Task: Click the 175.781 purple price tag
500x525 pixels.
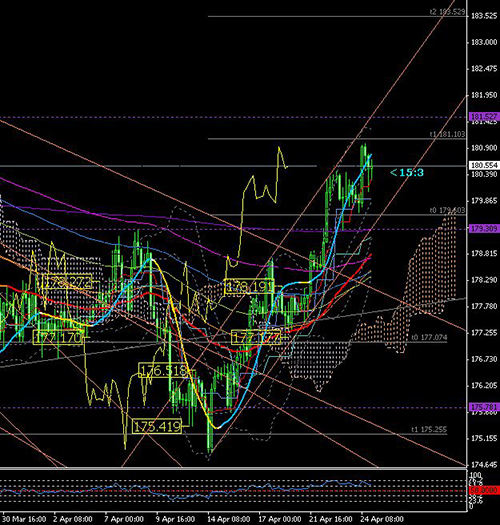Action: 485,407
